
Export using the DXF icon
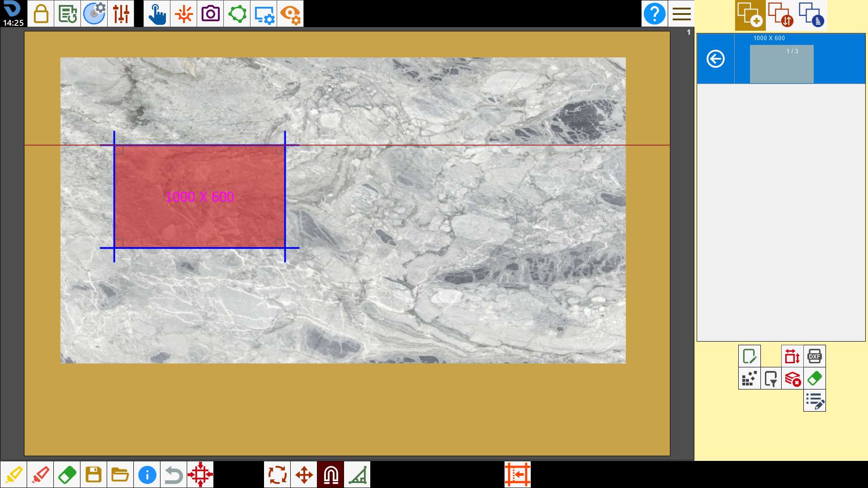pos(815,356)
